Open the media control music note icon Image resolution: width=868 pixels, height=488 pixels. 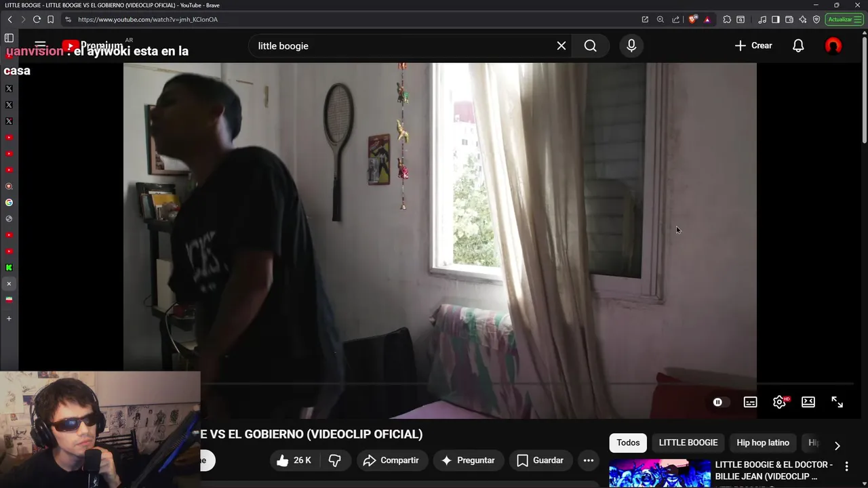tap(762, 20)
